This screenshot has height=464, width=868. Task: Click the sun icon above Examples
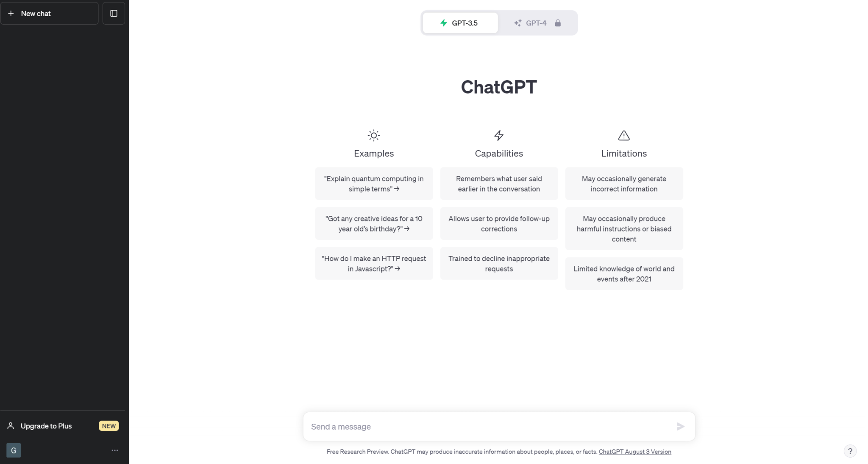coord(374,135)
